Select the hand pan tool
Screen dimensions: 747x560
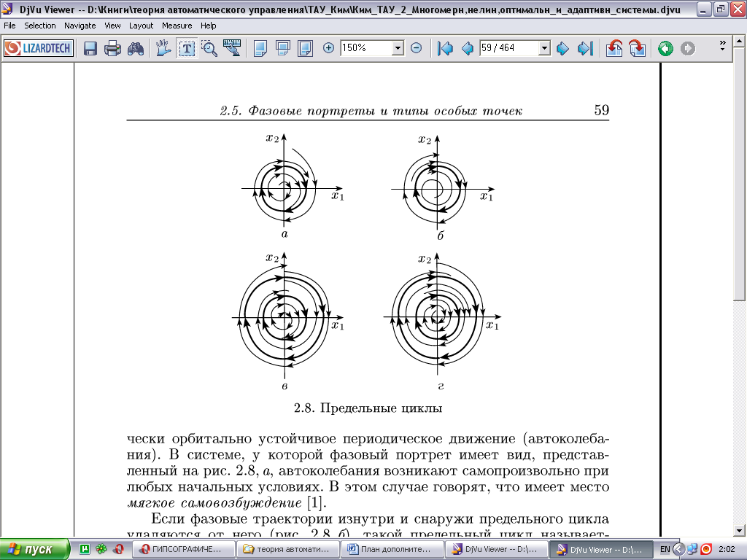click(163, 48)
